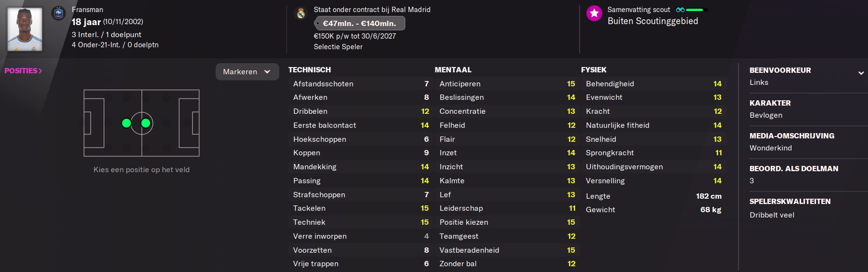The height and width of the screenshot is (272, 868).
Task: Click the Real Madrid club crest
Action: click(x=301, y=14)
